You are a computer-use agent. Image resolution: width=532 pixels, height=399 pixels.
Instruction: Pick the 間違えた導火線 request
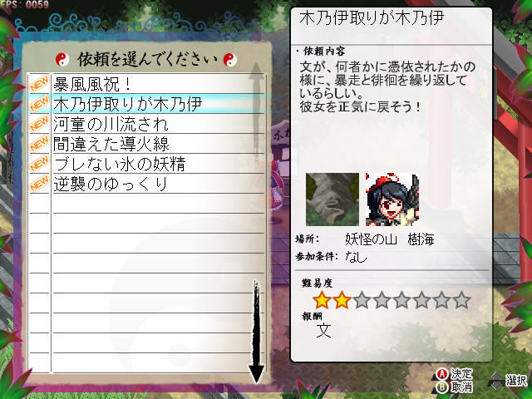(146, 144)
